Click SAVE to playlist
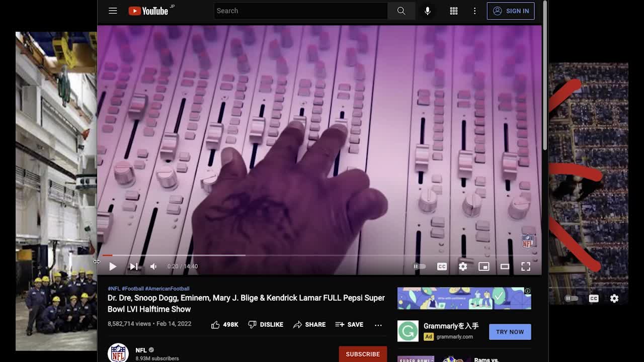 point(349,325)
